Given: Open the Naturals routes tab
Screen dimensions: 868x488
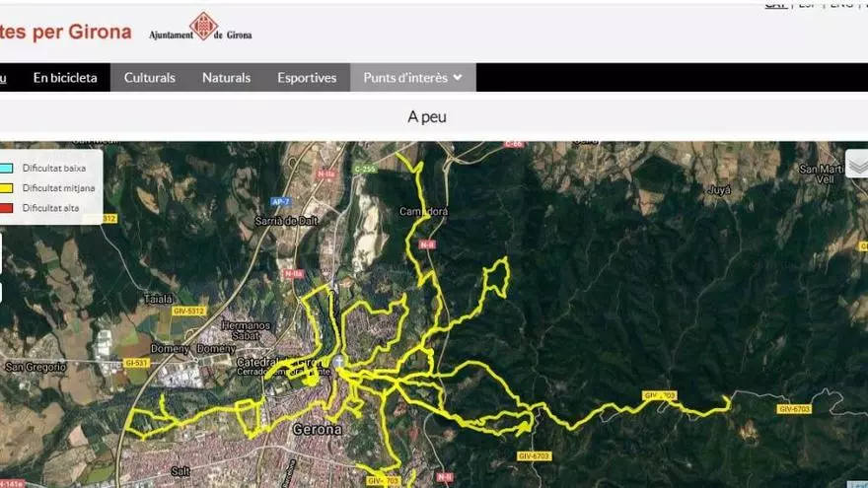Looking at the screenshot, I should [227, 78].
